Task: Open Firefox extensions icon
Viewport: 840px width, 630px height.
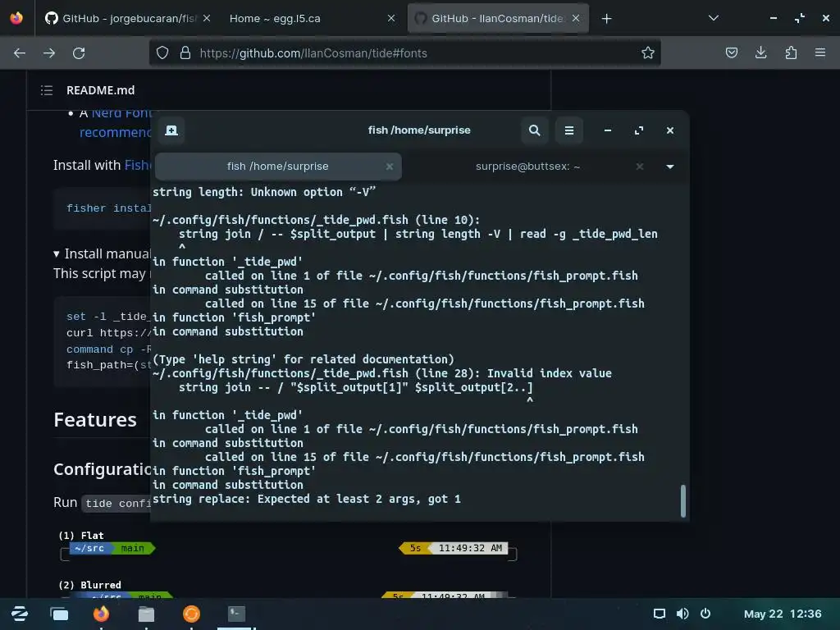Action: [791, 53]
